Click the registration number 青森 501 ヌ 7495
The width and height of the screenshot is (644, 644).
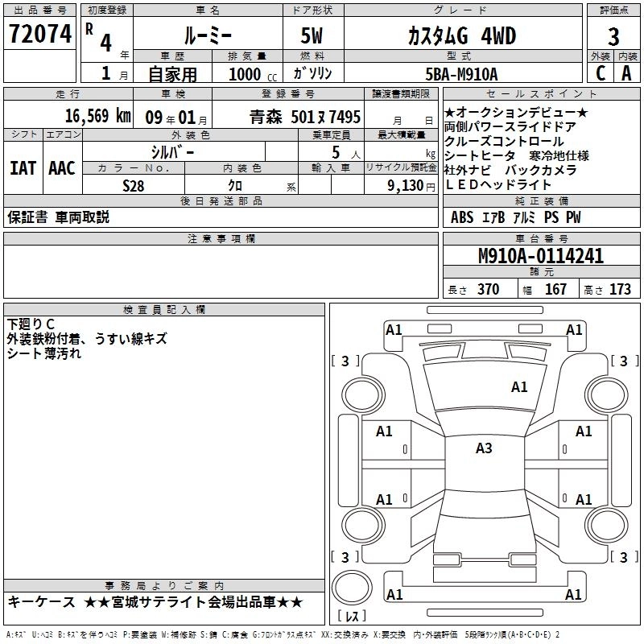pyautogui.click(x=305, y=117)
